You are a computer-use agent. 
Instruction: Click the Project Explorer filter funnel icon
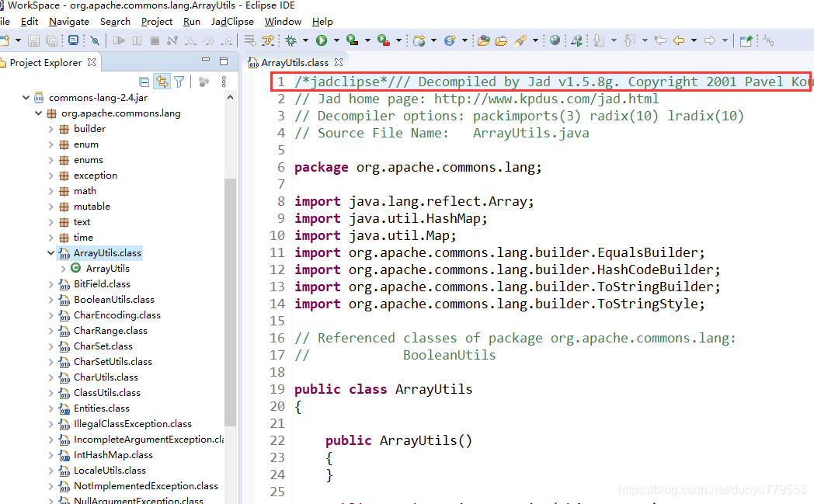click(179, 82)
